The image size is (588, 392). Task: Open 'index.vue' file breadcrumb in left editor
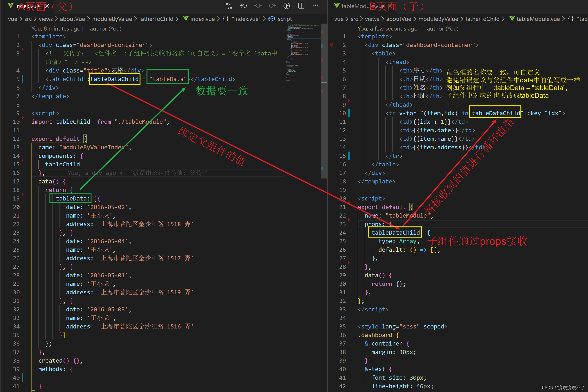pyautogui.click(x=202, y=19)
